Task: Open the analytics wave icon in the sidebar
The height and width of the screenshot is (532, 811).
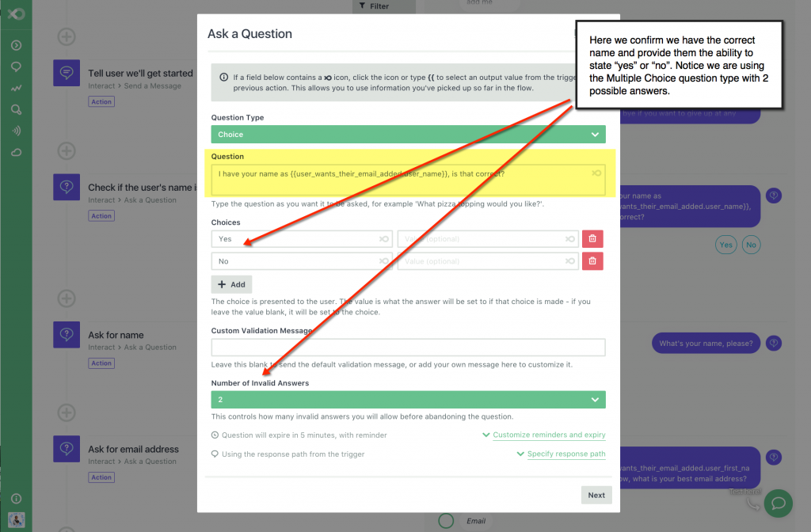Action: pos(16,88)
